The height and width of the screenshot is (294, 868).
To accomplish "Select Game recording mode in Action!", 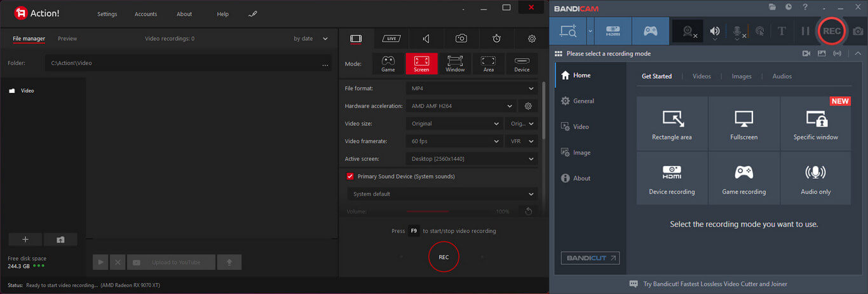I will click(388, 63).
